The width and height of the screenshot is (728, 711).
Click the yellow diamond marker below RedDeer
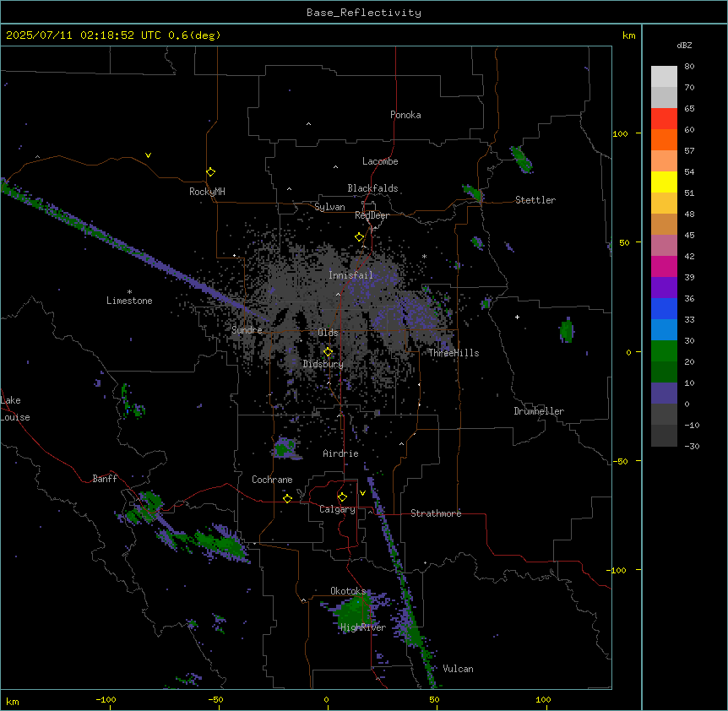click(x=359, y=237)
